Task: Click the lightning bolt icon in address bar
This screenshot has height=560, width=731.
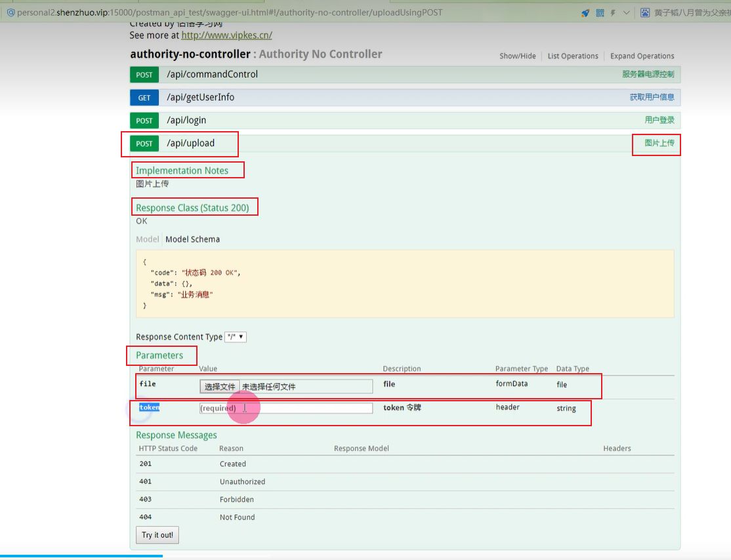Action: [613, 12]
